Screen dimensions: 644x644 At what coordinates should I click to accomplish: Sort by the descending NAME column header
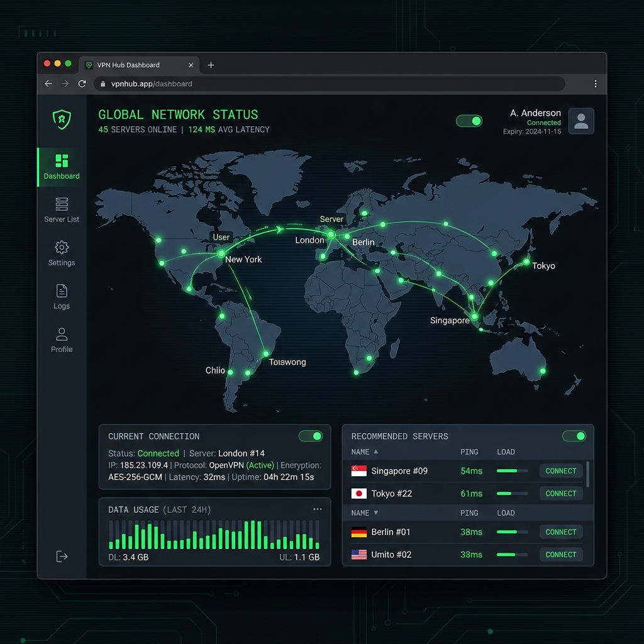tap(364, 513)
